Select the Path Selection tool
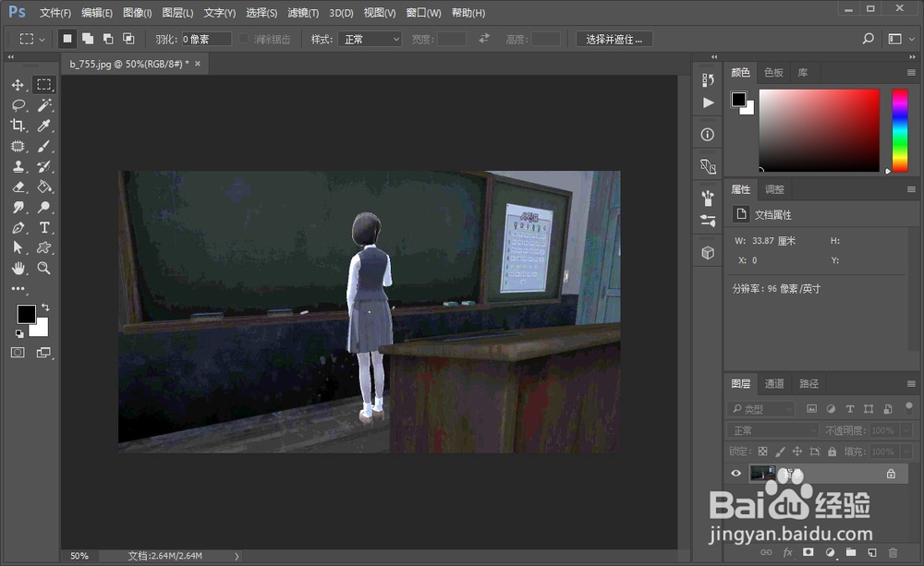 click(18, 248)
